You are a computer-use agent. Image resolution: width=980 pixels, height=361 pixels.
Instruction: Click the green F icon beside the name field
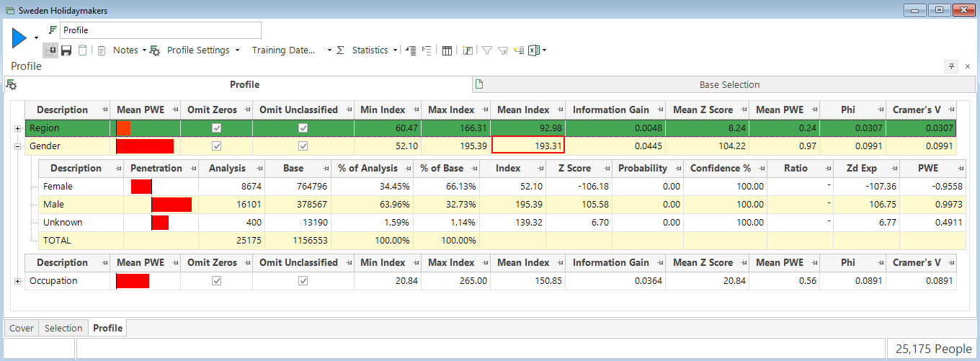[53, 30]
